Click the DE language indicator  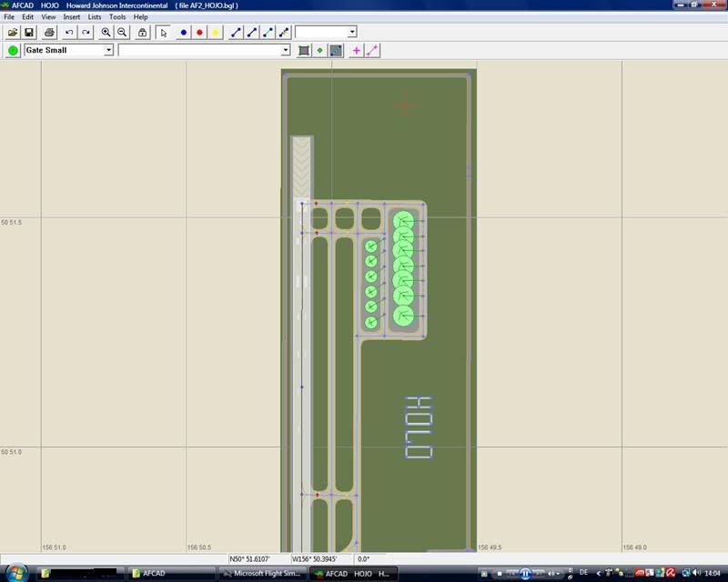(583, 573)
